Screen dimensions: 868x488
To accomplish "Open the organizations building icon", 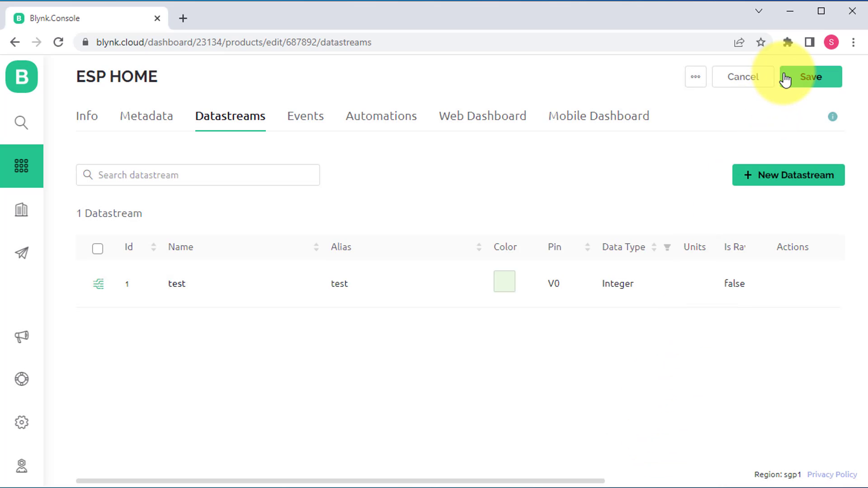I will point(21,210).
